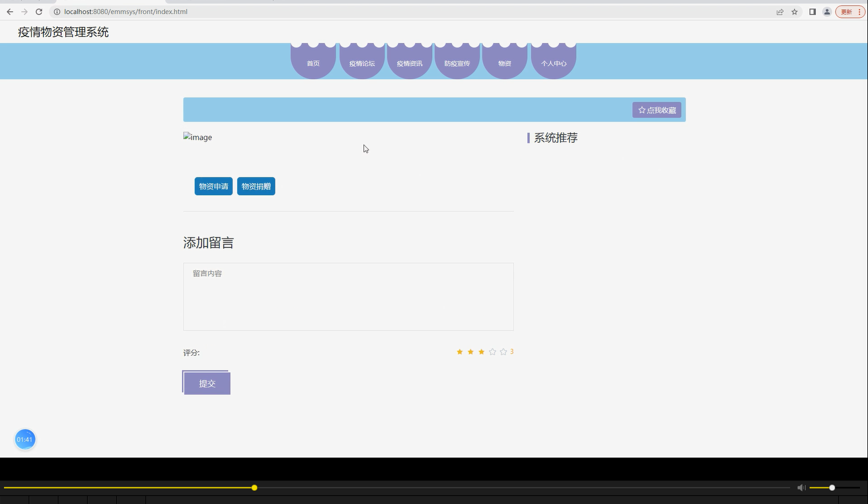Click the 01:41 timer bubble
This screenshot has height=504, width=868.
(x=25, y=439)
